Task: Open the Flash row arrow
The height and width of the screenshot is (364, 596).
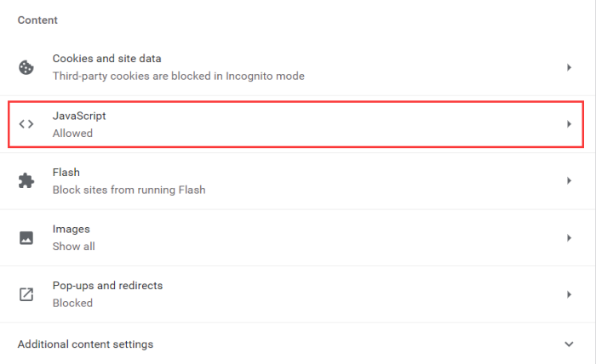Action: click(x=569, y=180)
